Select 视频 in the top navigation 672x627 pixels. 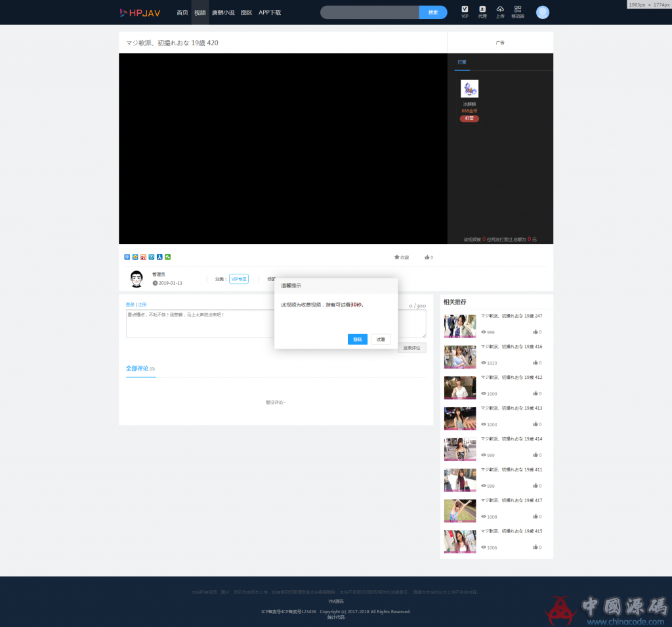coord(199,12)
